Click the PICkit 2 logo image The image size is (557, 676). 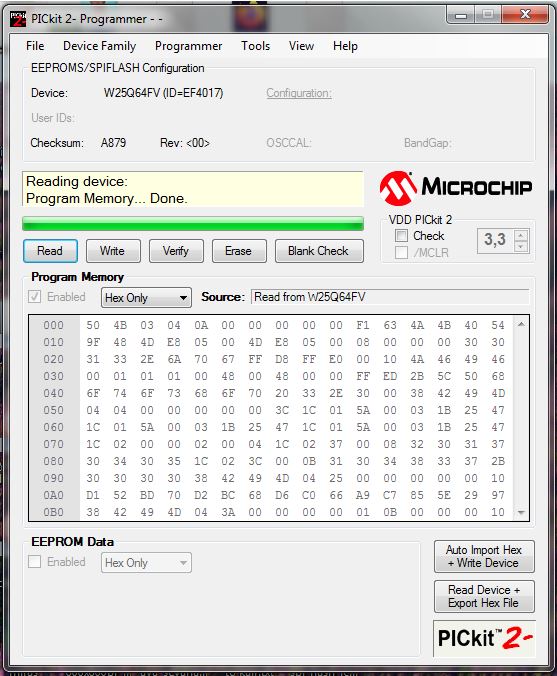[x=484, y=638]
